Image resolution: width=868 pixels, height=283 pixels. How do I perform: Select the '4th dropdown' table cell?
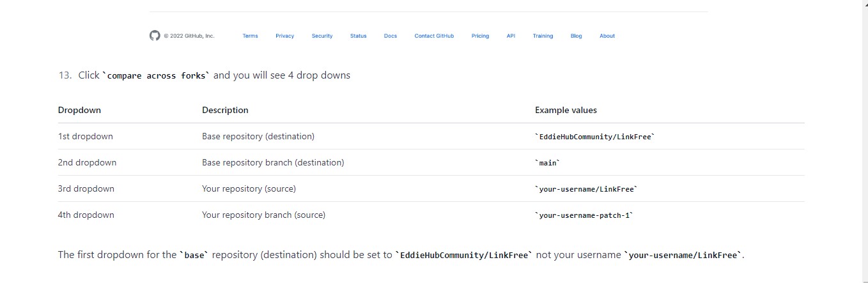click(86, 215)
